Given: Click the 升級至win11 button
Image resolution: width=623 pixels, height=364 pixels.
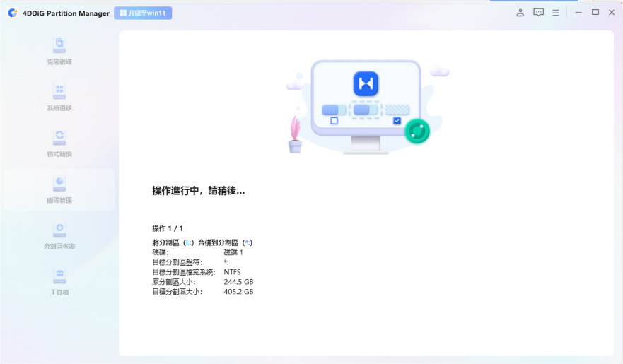Looking at the screenshot, I should pos(143,13).
